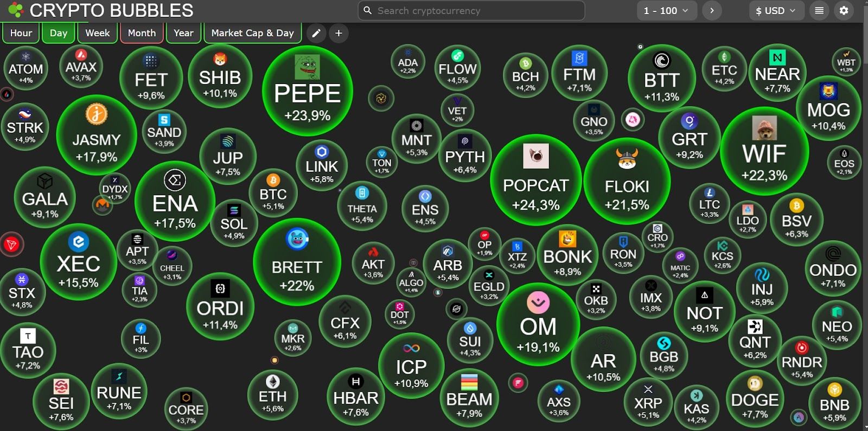Select the ORDI bubble
The height and width of the screenshot is (431, 868).
220,306
